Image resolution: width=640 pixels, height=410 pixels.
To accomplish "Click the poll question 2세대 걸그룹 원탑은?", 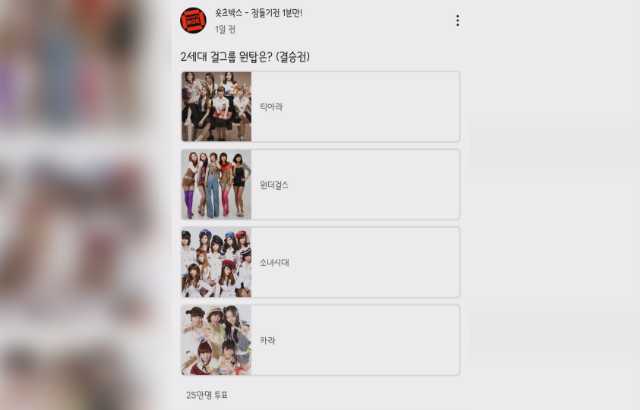I will point(227,57).
